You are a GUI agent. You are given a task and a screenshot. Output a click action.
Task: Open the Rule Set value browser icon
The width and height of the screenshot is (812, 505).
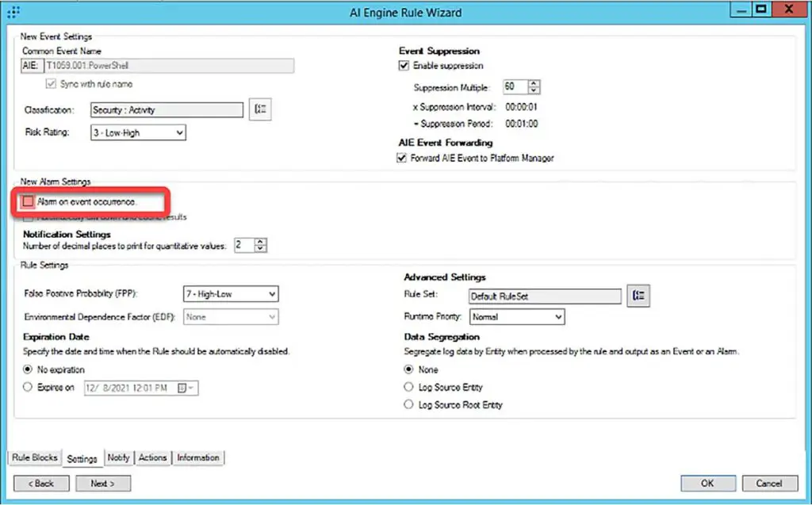[x=639, y=295]
